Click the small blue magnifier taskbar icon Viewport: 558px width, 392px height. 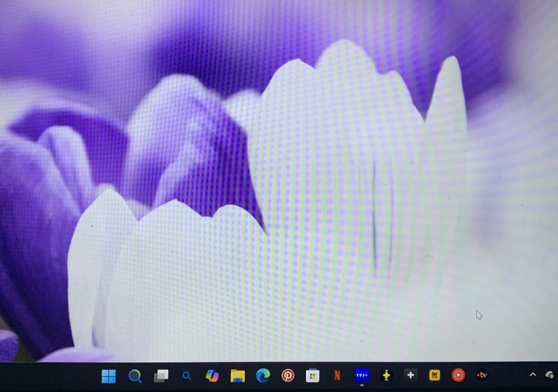pyautogui.click(x=187, y=376)
